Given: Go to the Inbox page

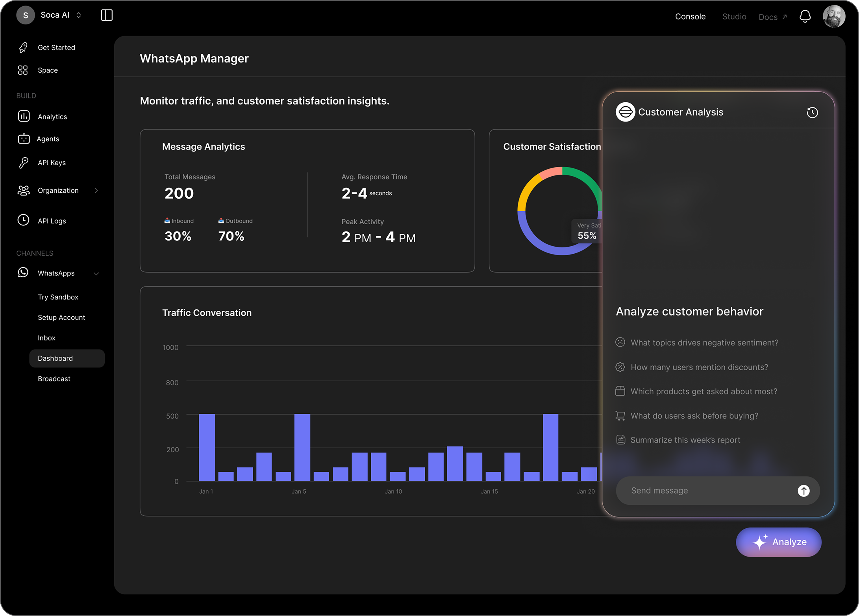Looking at the screenshot, I should click(46, 338).
